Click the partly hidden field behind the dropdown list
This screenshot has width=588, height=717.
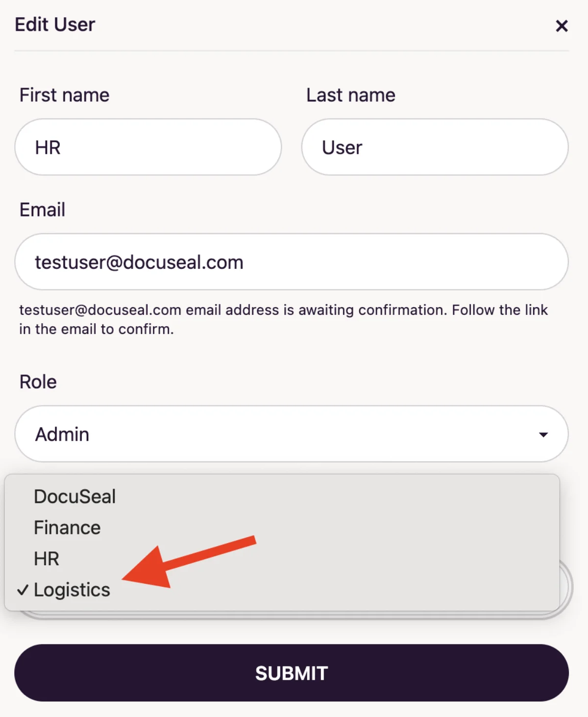(x=565, y=587)
